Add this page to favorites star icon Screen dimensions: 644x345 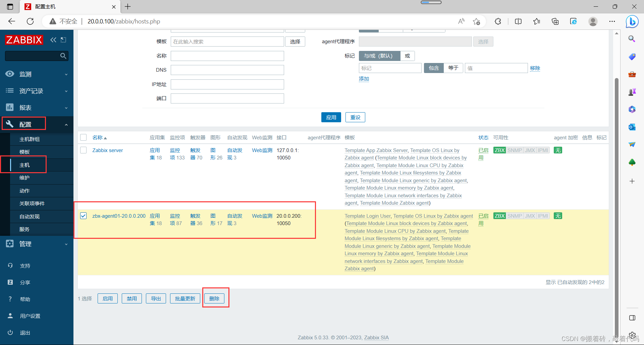click(476, 21)
